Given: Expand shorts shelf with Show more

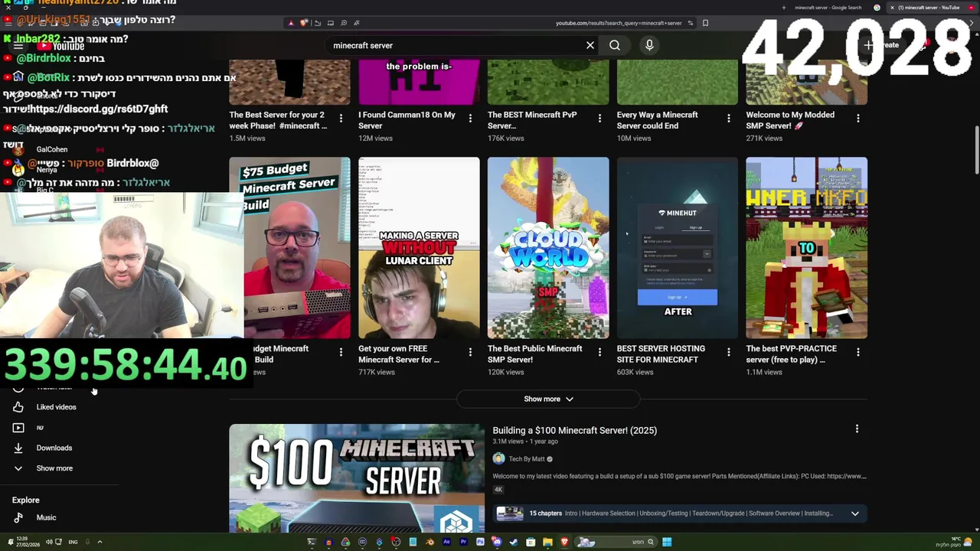Looking at the screenshot, I should [548, 399].
